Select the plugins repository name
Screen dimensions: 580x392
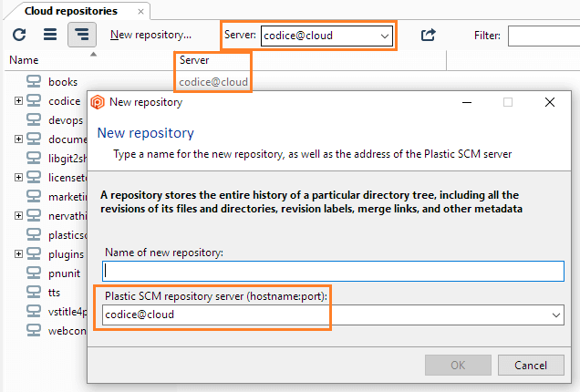(x=67, y=254)
